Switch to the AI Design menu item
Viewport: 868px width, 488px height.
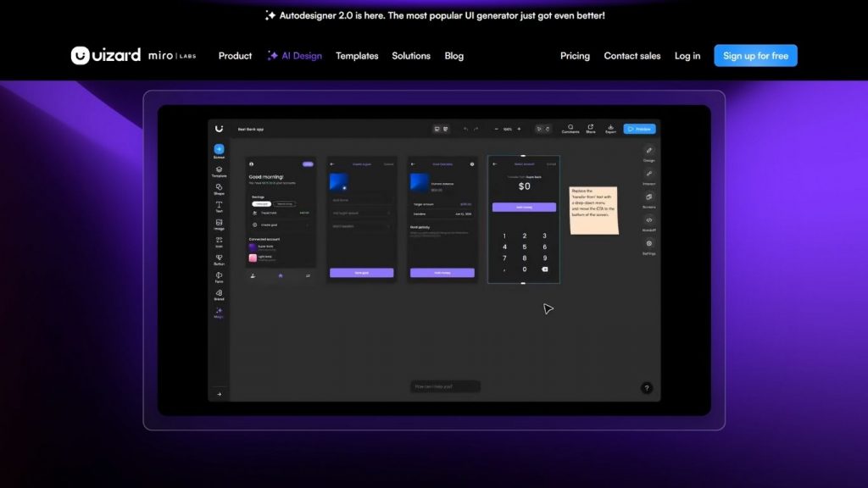pyautogui.click(x=294, y=56)
